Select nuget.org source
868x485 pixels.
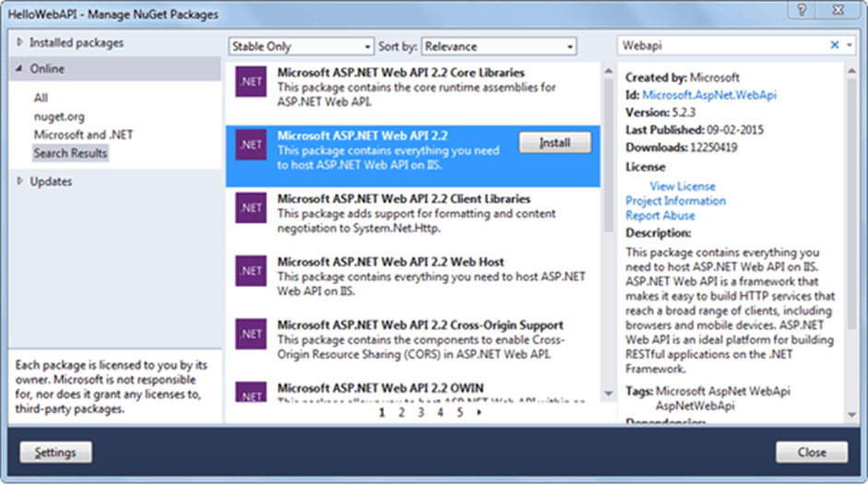(x=59, y=116)
